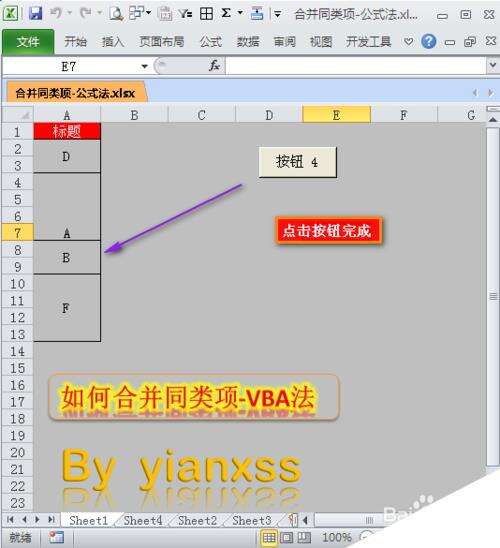
Task: Click the 如何合并同类项-VBA法 text box
Action: click(194, 397)
